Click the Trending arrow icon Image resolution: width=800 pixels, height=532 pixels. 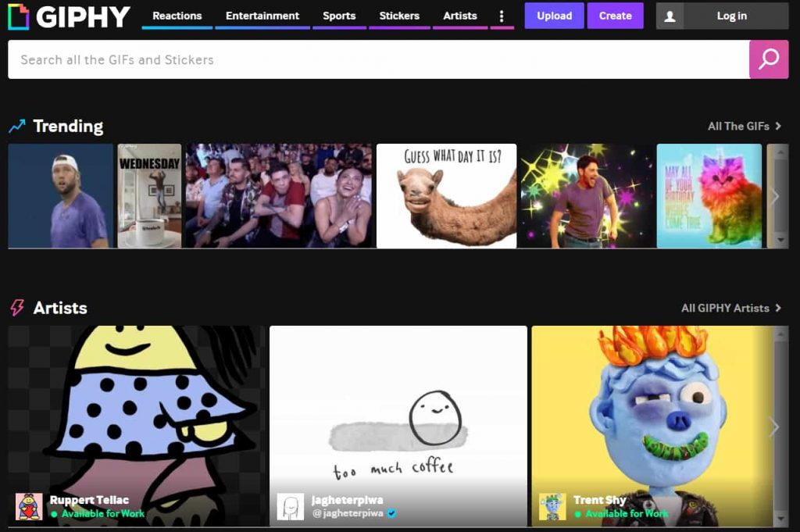[x=17, y=126]
